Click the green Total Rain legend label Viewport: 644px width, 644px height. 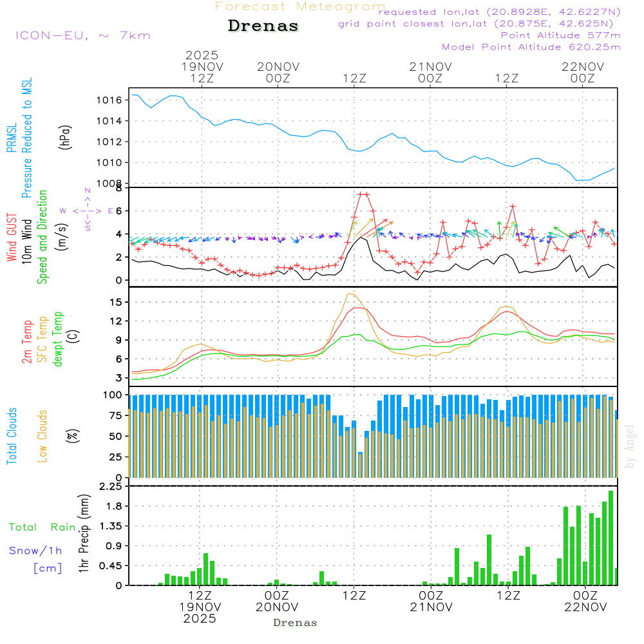[42, 527]
